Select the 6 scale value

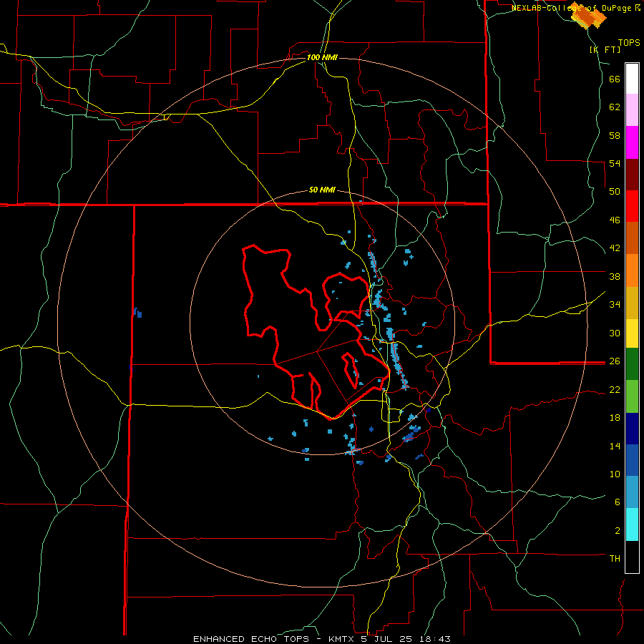pyautogui.click(x=618, y=502)
